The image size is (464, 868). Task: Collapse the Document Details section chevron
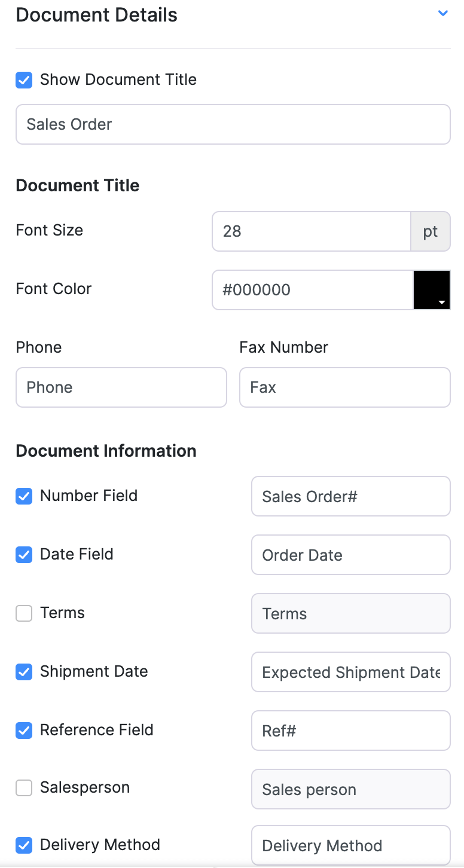coord(442,13)
